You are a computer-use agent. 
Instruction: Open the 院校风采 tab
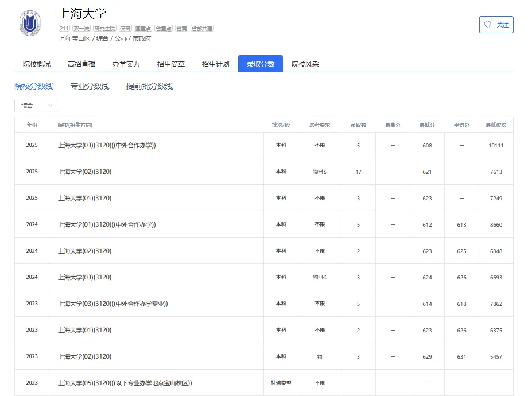click(305, 64)
